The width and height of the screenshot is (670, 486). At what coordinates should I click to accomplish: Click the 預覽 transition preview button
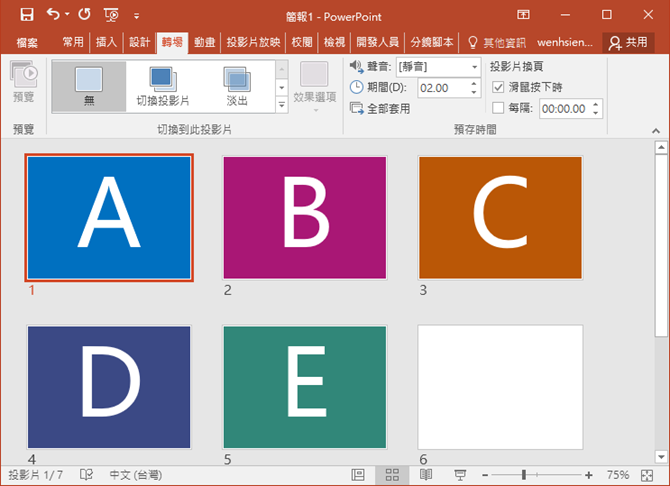coord(24,81)
